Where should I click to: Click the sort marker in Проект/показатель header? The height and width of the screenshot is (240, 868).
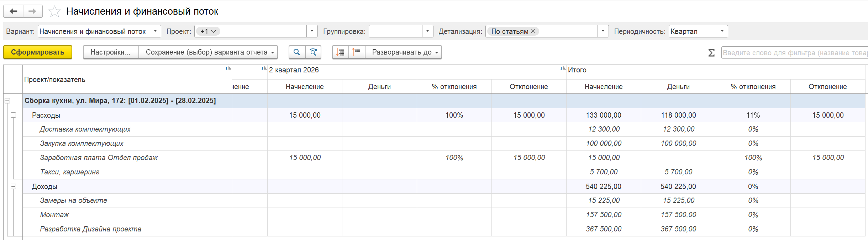pyautogui.click(x=228, y=68)
